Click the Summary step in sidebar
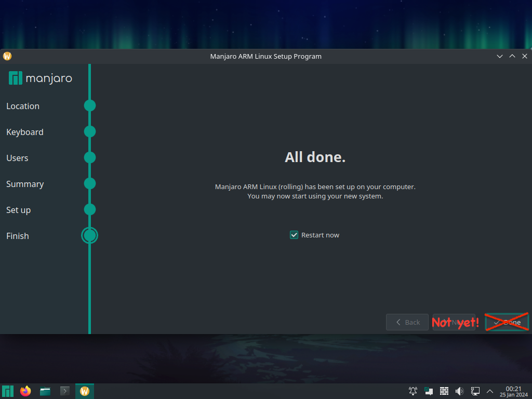 coord(25,184)
